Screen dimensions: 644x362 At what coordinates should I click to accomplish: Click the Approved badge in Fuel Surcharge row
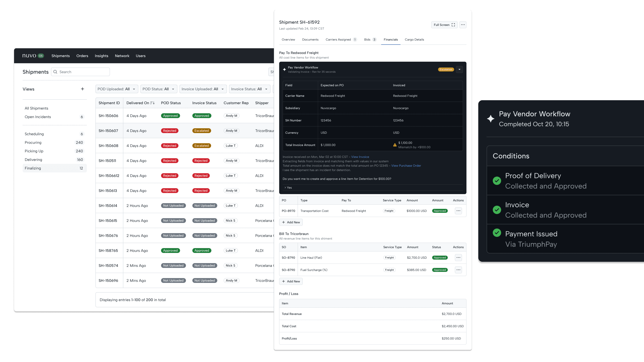pos(440,270)
